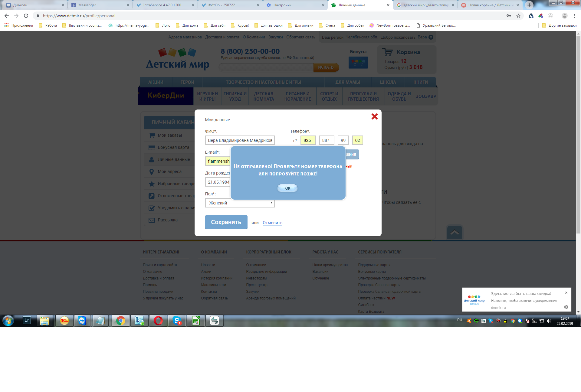Open the Пол dropdown showing Женский
581x392 pixels.
tap(240, 203)
